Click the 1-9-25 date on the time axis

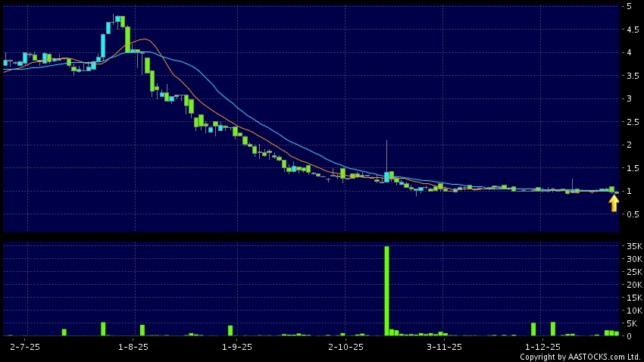coord(236,345)
